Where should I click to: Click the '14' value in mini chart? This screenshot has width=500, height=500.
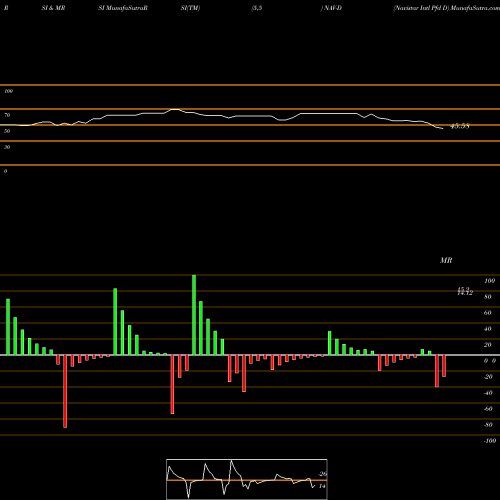pos(322,486)
